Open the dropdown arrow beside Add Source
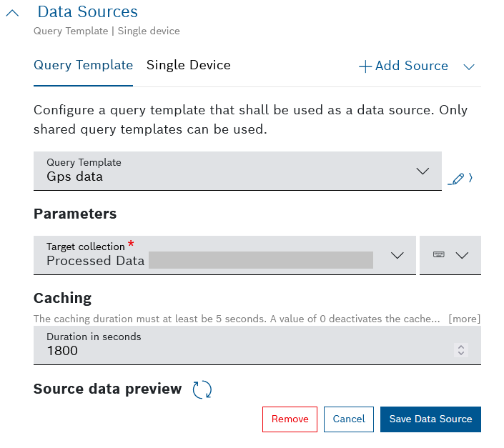Image resolution: width=504 pixels, height=448 pixels. pos(469,66)
